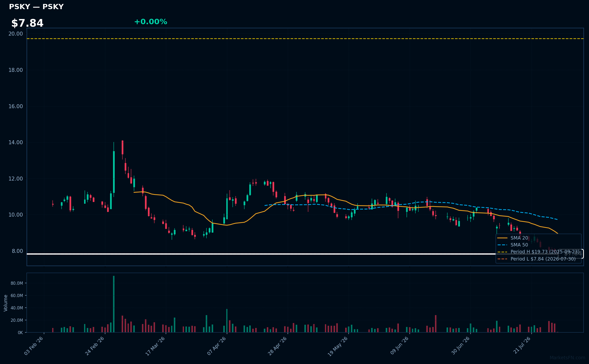Click the 80.0M volume axis label
589x364 pixels.
[x=17, y=283]
